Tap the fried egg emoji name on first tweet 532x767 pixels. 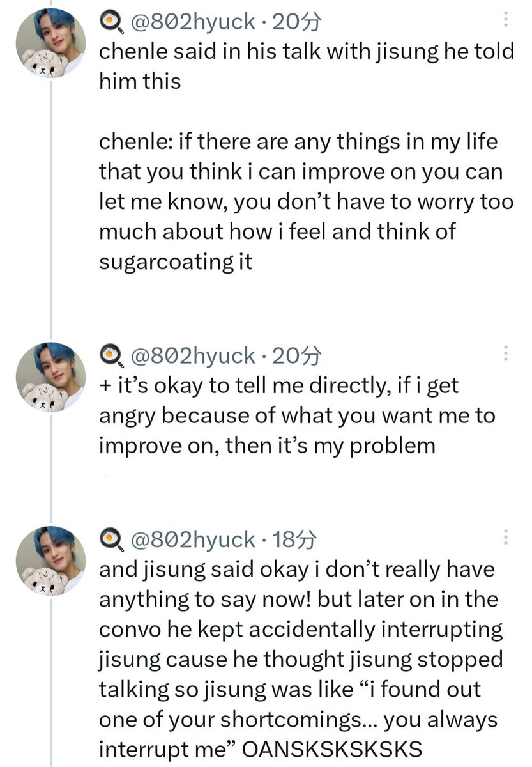pos(111,24)
